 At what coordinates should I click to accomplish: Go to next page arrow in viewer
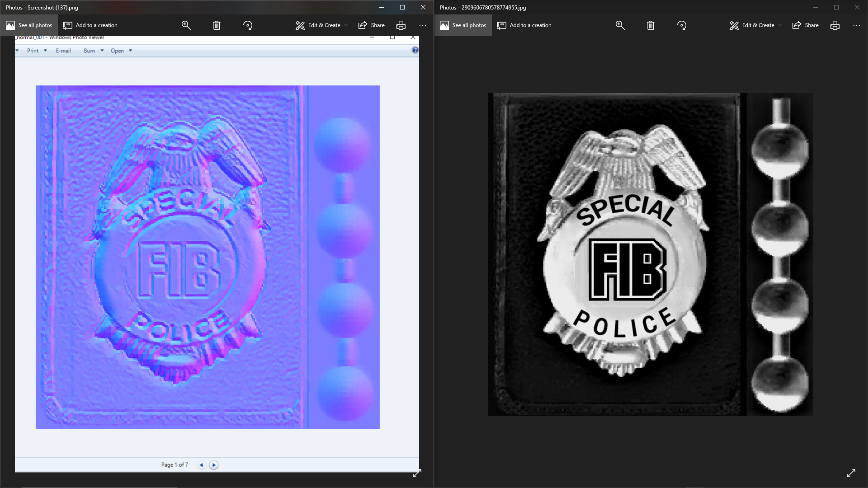(214, 465)
